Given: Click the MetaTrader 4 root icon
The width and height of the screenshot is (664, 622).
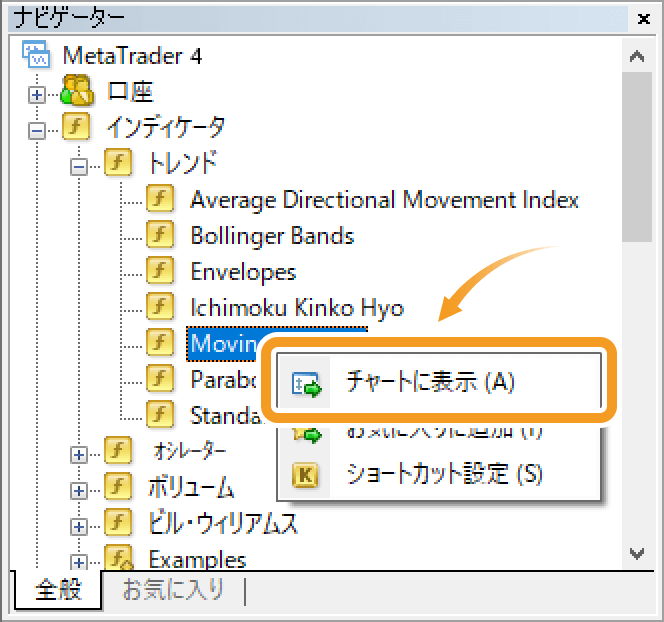Looking at the screenshot, I should pyautogui.click(x=36, y=54).
